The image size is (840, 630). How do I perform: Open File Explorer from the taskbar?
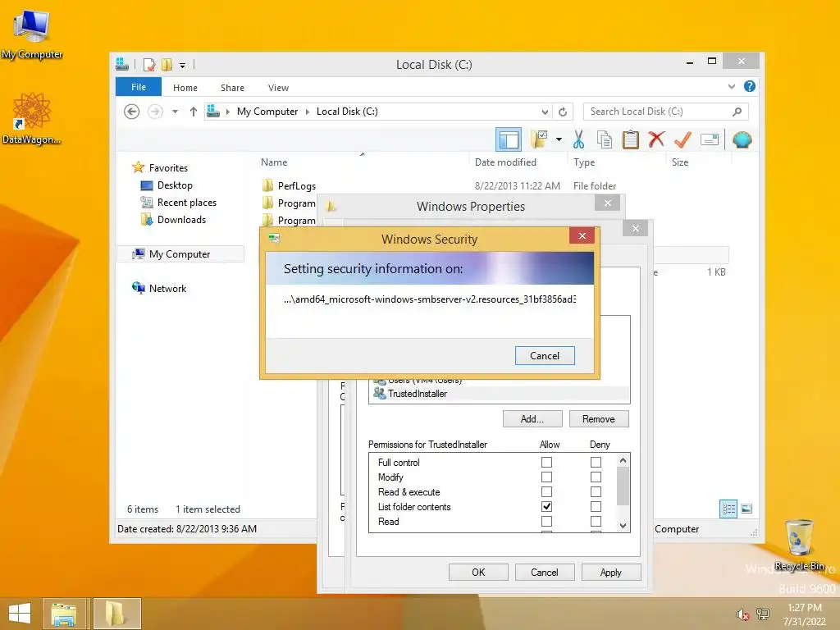point(64,614)
